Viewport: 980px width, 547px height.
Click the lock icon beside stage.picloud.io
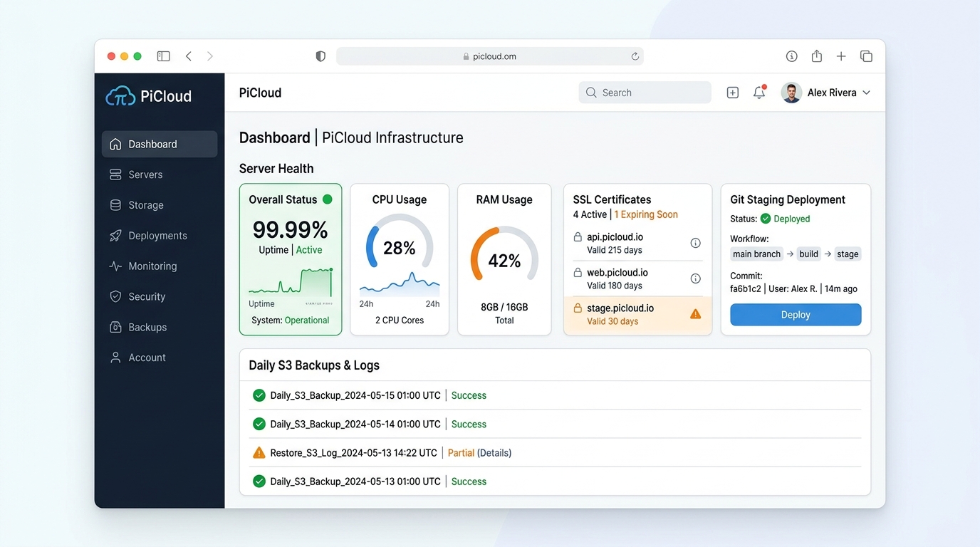click(x=578, y=308)
